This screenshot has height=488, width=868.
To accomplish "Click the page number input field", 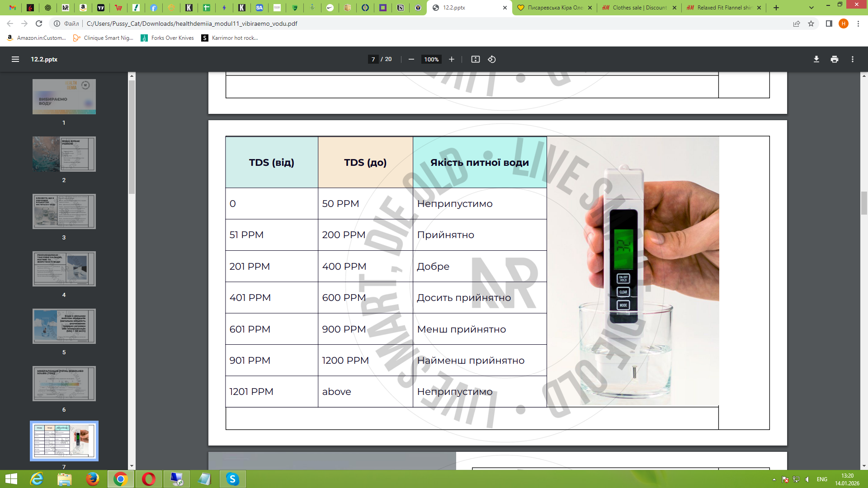I will [x=373, y=59].
